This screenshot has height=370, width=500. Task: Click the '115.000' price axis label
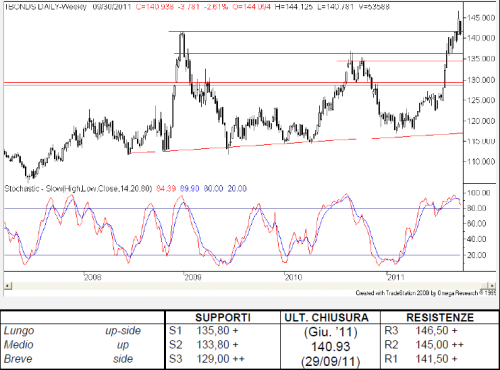[x=481, y=141]
